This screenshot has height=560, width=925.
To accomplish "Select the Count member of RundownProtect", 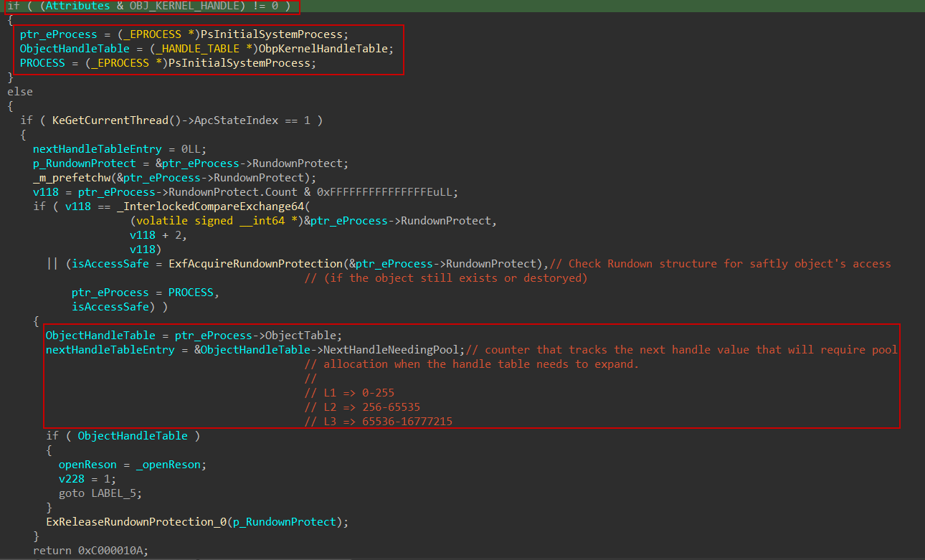I will pyautogui.click(x=281, y=192).
